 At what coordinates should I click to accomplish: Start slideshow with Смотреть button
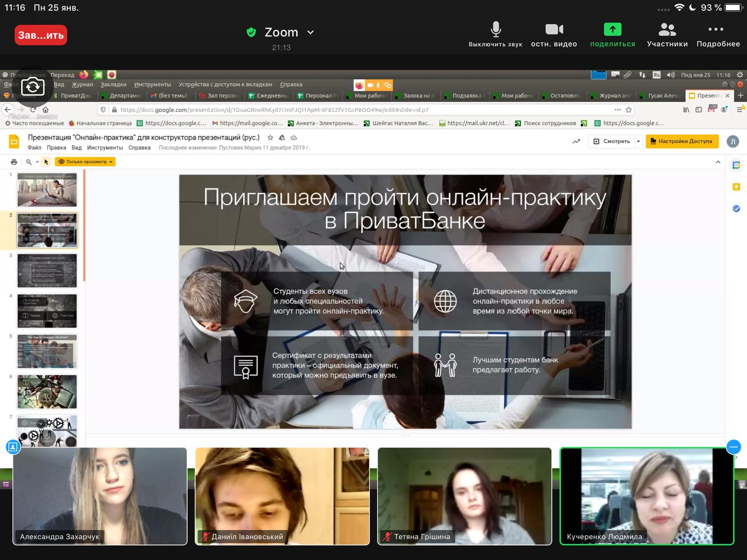coord(612,141)
